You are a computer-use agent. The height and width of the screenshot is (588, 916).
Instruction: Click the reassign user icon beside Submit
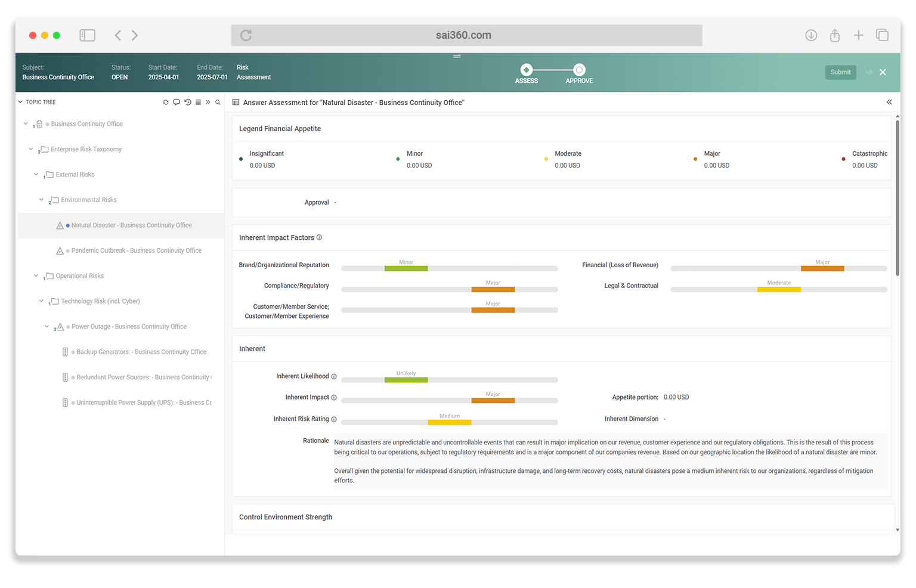(x=868, y=72)
